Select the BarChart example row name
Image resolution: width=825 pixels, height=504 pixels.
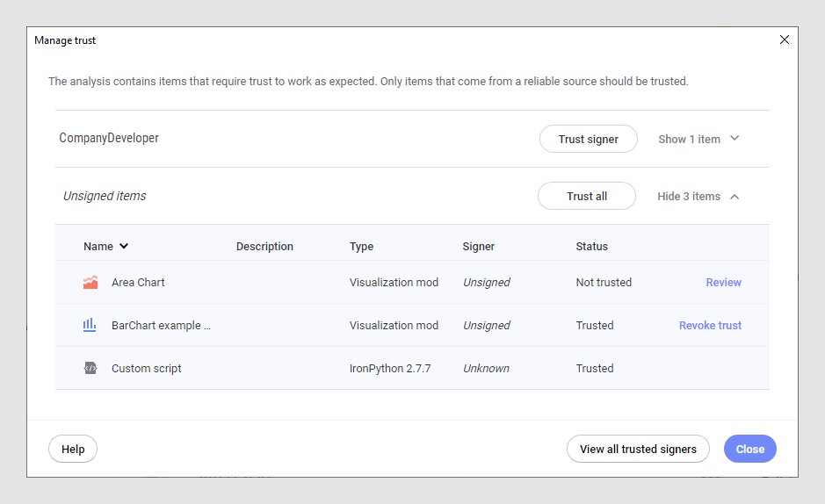[x=161, y=326]
